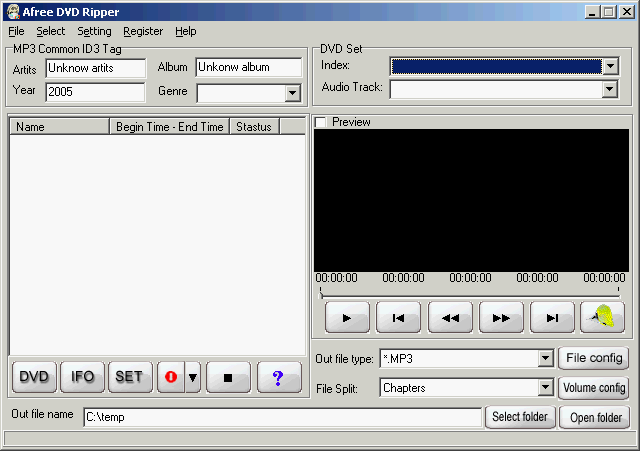Open the Help menu
This screenshot has height=451, width=640.
pos(186,31)
